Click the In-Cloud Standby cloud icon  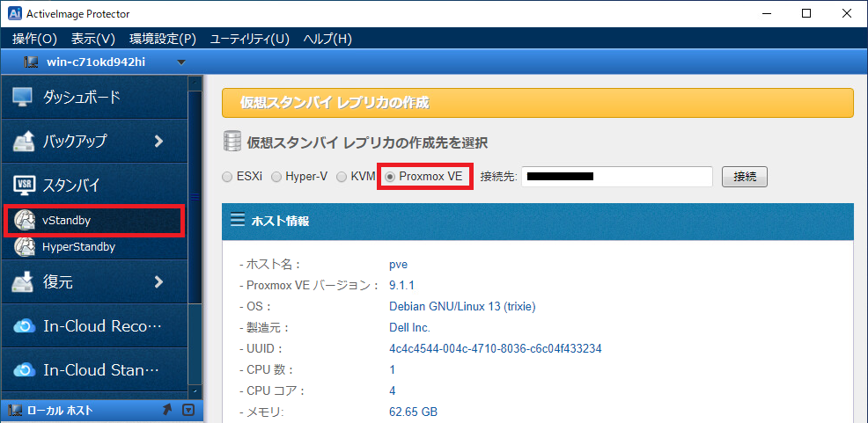[x=23, y=370]
